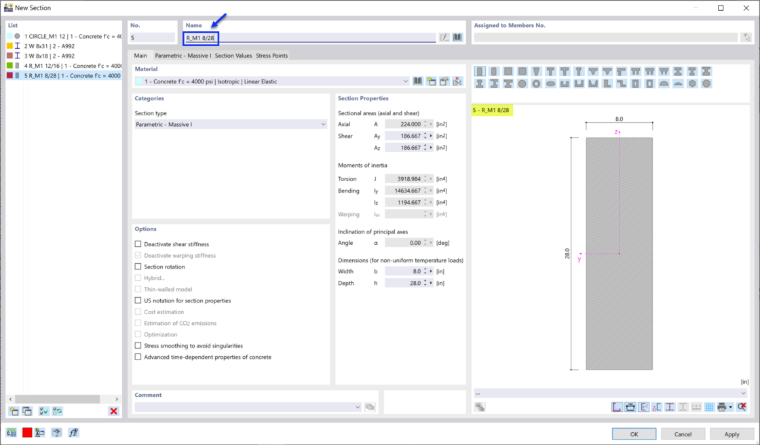Create a new material icon

[x=431, y=81]
